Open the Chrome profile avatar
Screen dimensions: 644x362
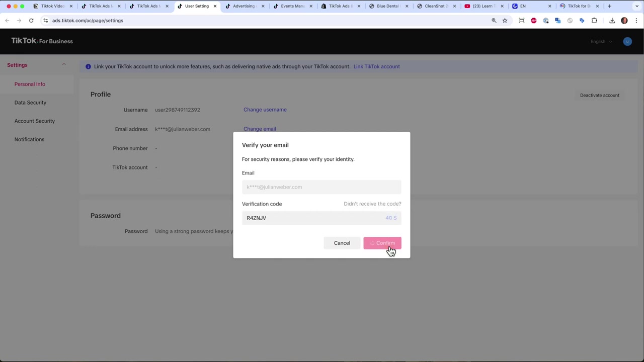pos(624,21)
